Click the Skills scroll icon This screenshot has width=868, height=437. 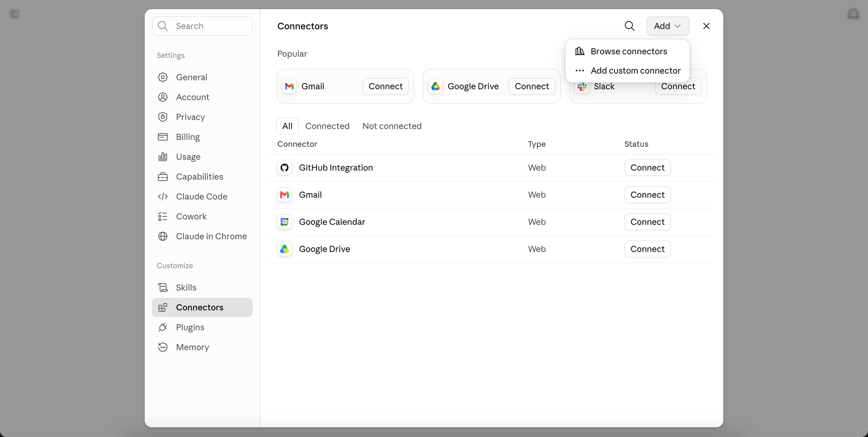(x=163, y=288)
